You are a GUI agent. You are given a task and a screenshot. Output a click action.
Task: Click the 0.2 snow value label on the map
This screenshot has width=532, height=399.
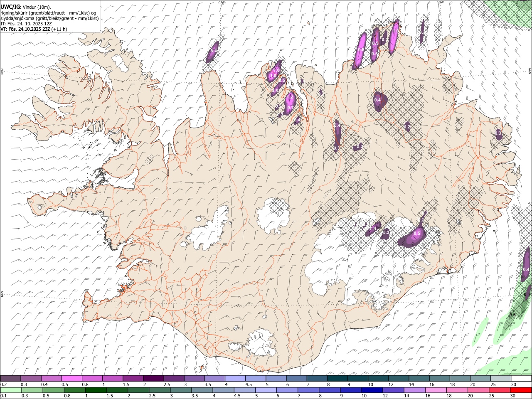(x=407, y=127)
